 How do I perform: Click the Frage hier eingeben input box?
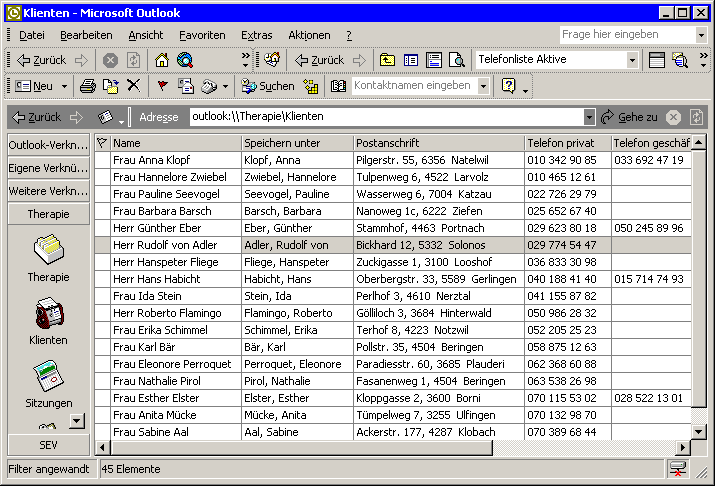click(628, 35)
